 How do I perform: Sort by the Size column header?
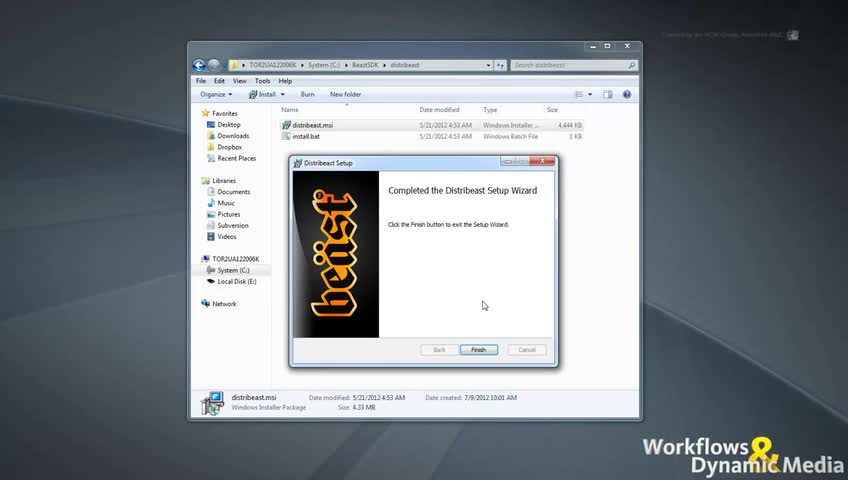click(552, 110)
